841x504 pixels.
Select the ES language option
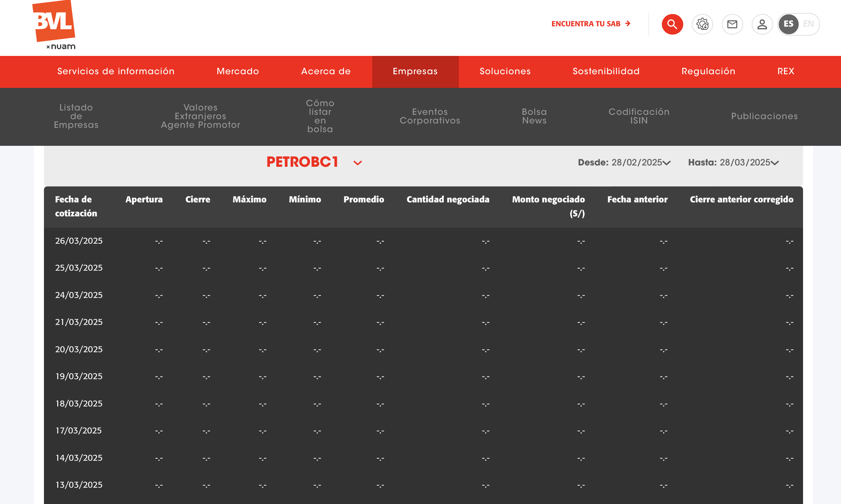coord(788,24)
